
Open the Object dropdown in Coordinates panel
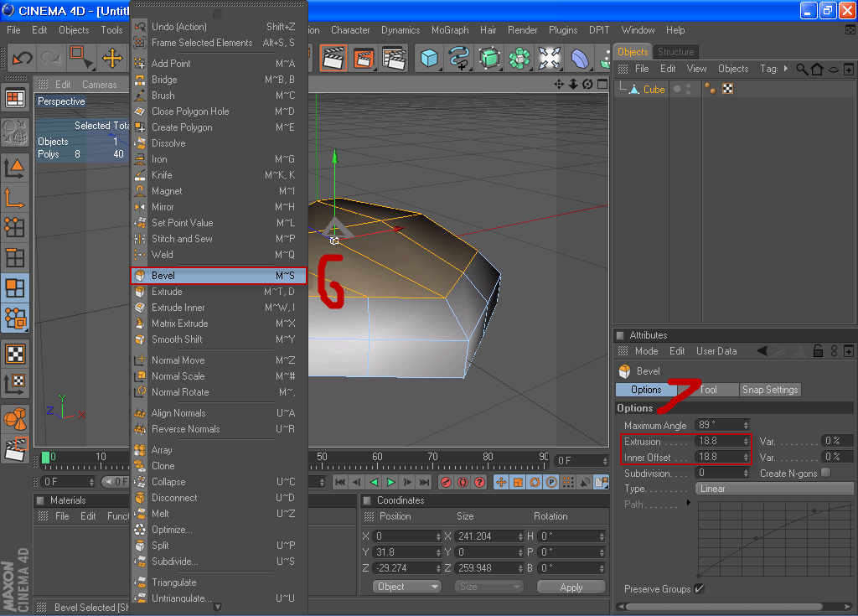pos(406,587)
